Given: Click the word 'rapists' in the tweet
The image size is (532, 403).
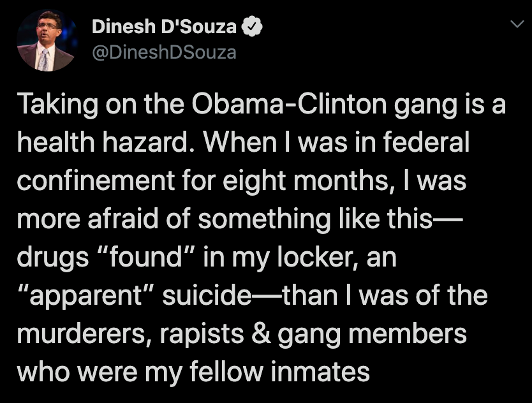Looking at the screenshot, I should [x=202, y=334].
